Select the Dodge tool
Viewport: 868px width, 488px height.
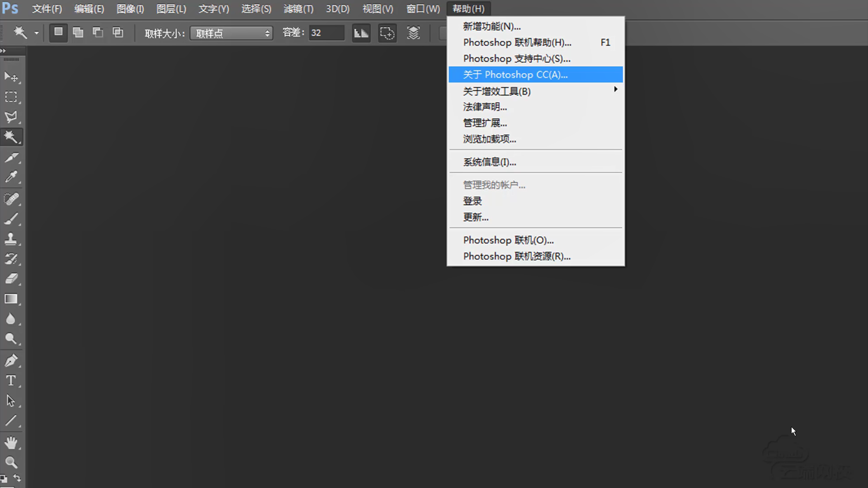click(x=11, y=339)
